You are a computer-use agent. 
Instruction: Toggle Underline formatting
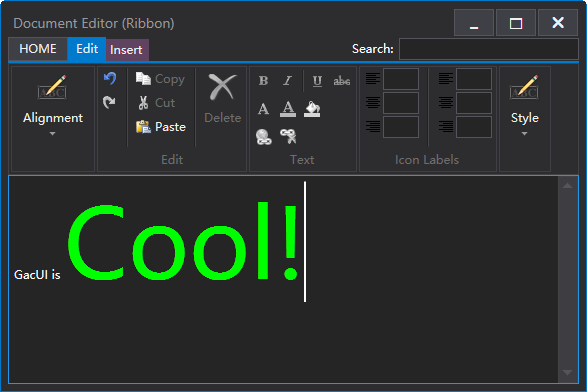(x=317, y=81)
